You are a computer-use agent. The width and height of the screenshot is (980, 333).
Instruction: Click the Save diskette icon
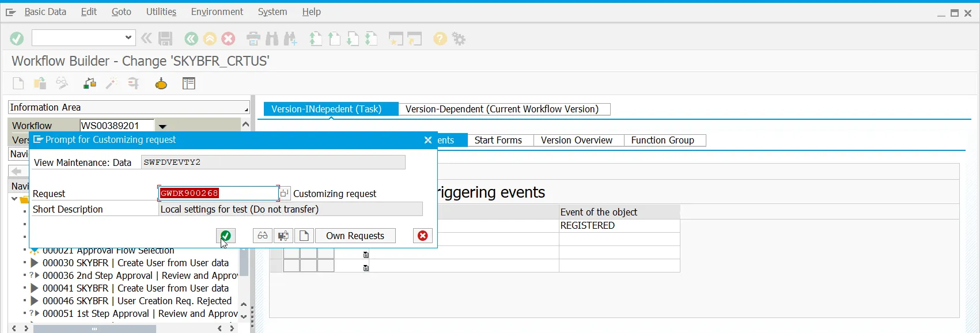coord(165,39)
